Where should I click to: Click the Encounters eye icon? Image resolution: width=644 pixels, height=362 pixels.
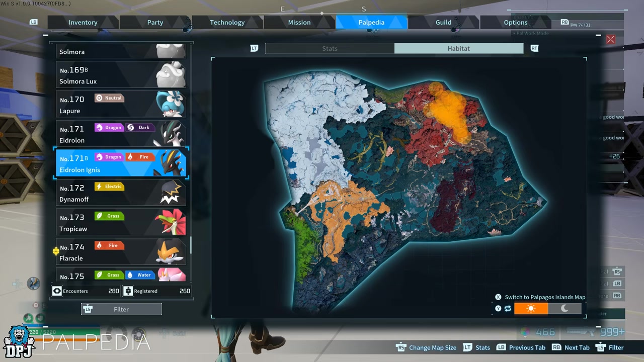pyautogui.click(x=57, y=291)
